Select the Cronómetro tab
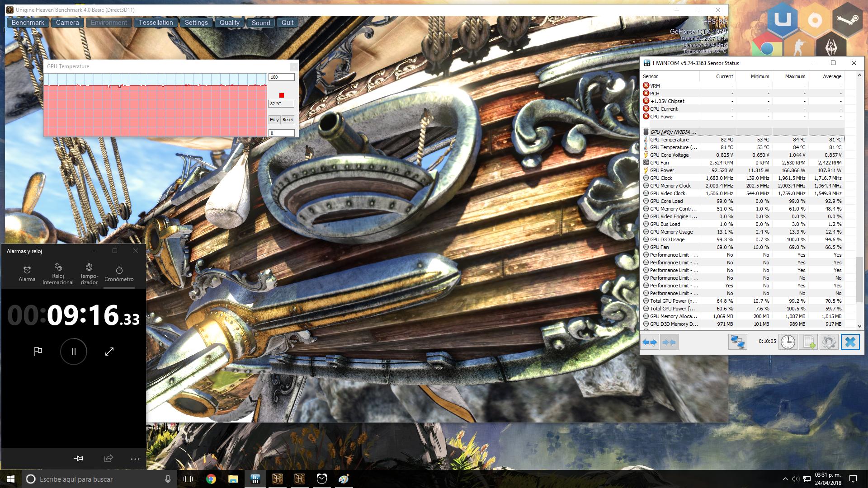The height and width of the screenshot is (488, 868). click(119, 274)
